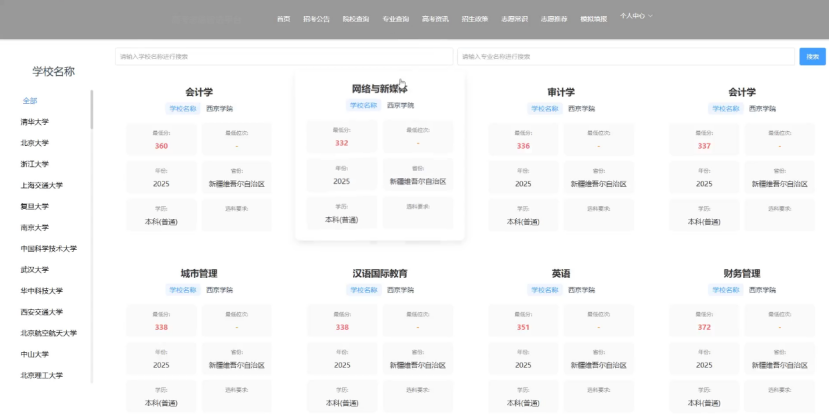Filter by 复旦大学 in sidebar

pos(34,206)
